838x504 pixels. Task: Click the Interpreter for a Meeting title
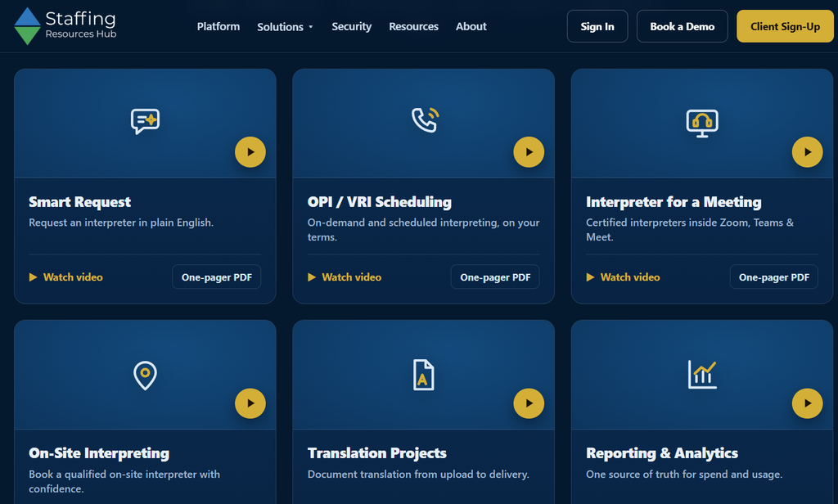(674, 201)
